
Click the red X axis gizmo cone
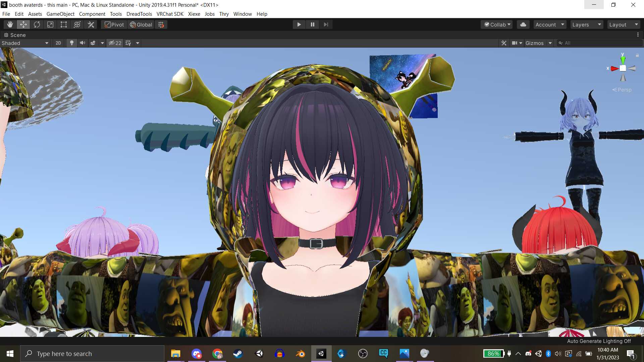pos(614,68)
